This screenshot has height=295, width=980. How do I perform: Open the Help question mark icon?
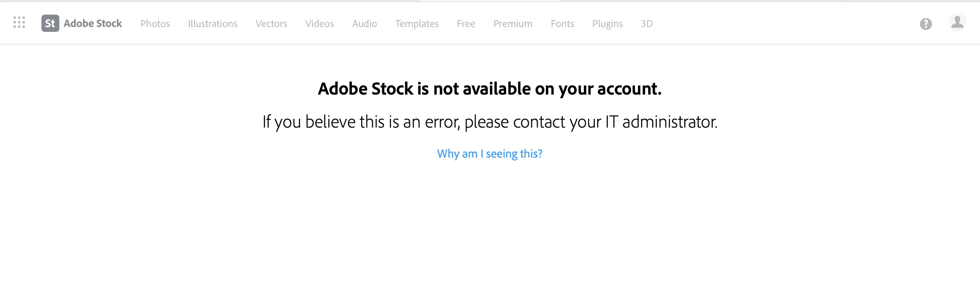(926, 24)
